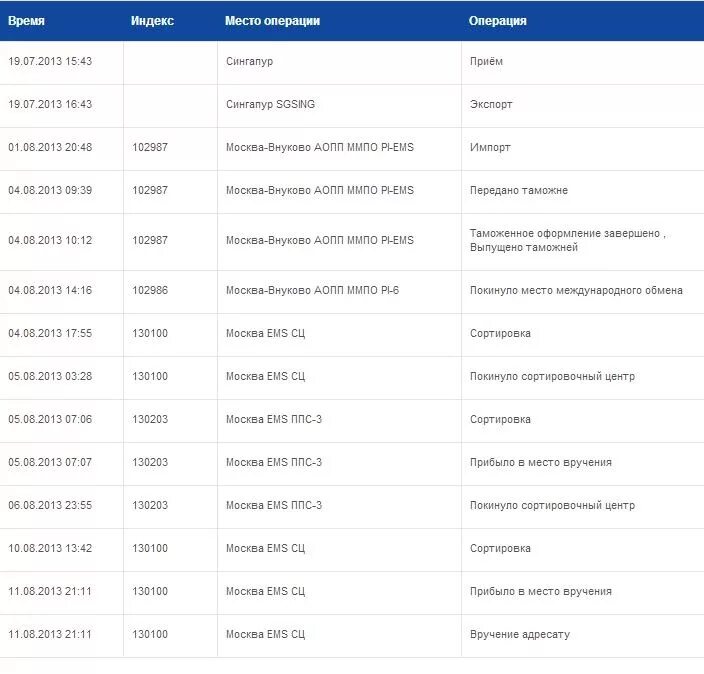This screenshot has width=704, height=674.
Task: Click the Передано таможне operation cell
Action: 519,190
